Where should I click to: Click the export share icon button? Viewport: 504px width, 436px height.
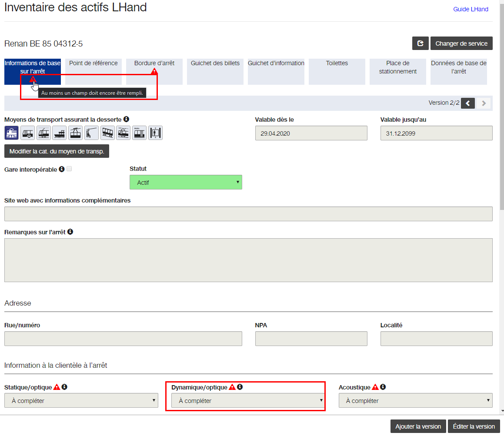point(420,43)
